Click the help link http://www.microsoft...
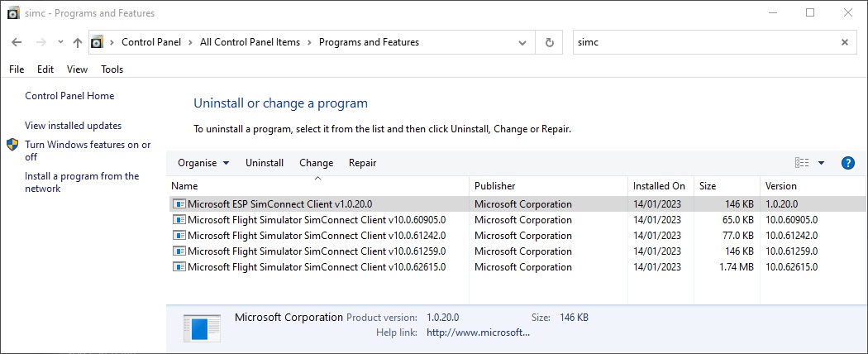The image size is (868, 354). coord(479,333)
